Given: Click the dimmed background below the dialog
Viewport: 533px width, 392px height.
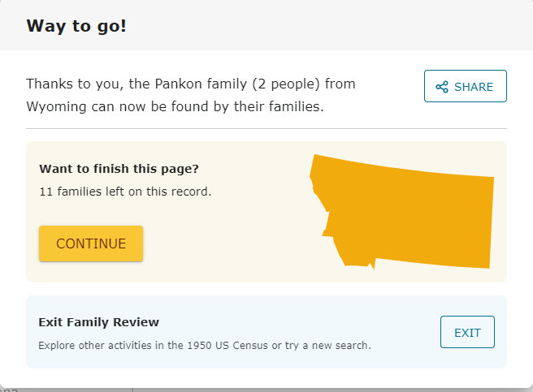Looking at the screenshot, I should (325, 390).
